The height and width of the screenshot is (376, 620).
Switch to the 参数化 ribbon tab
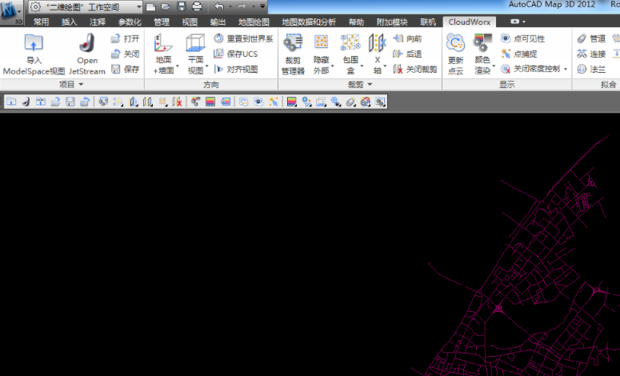pyautogui.click(x=130, y=22)
